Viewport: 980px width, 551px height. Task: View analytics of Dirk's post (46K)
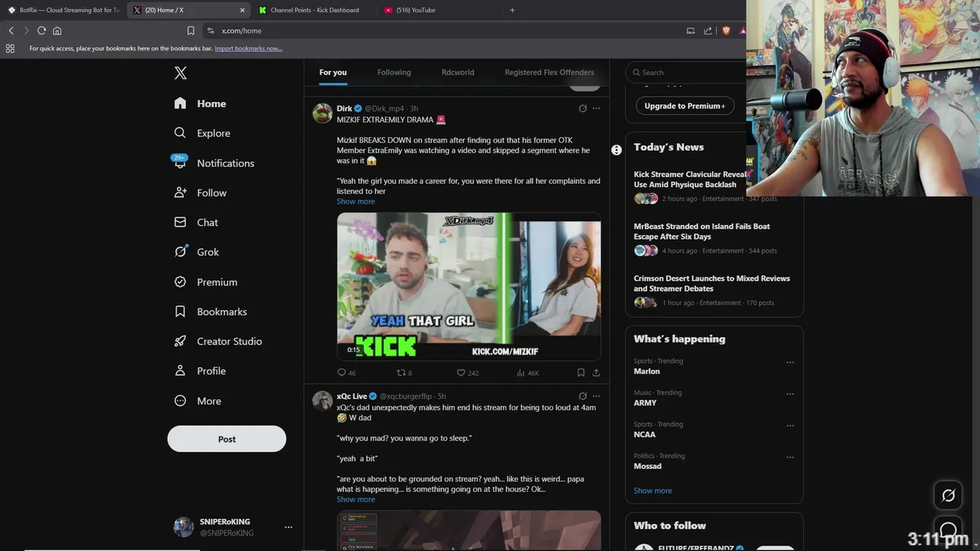point(528,373)
